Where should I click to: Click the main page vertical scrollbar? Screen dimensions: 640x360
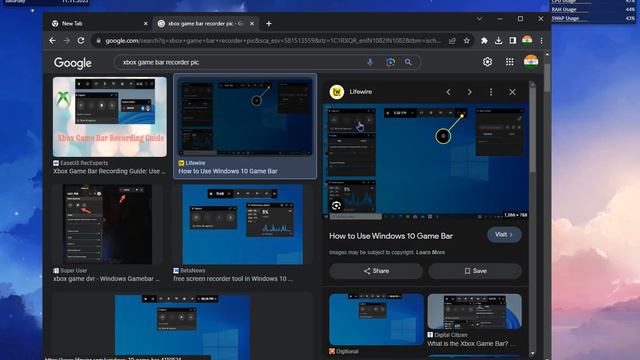coord(547,78)
